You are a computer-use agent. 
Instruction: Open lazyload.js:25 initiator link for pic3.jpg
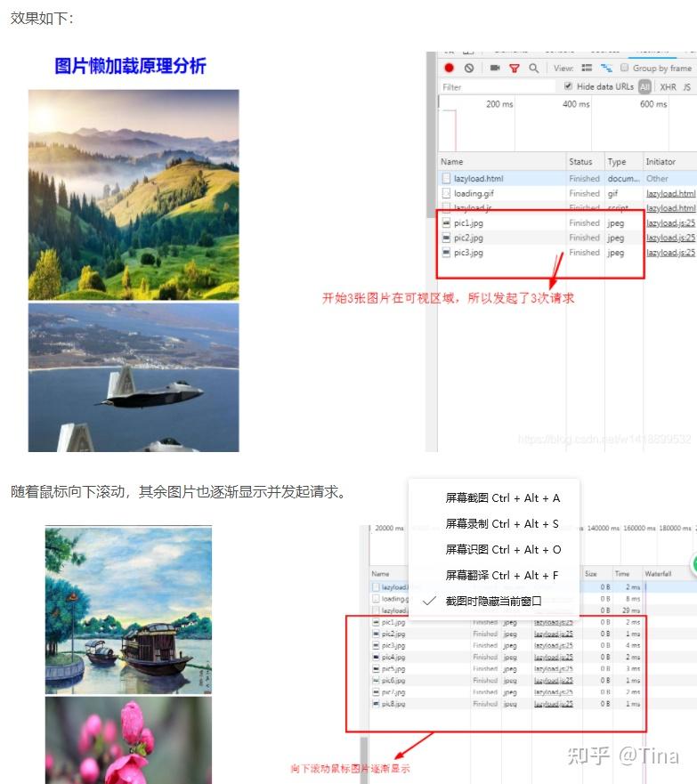(x=670, y=253)
